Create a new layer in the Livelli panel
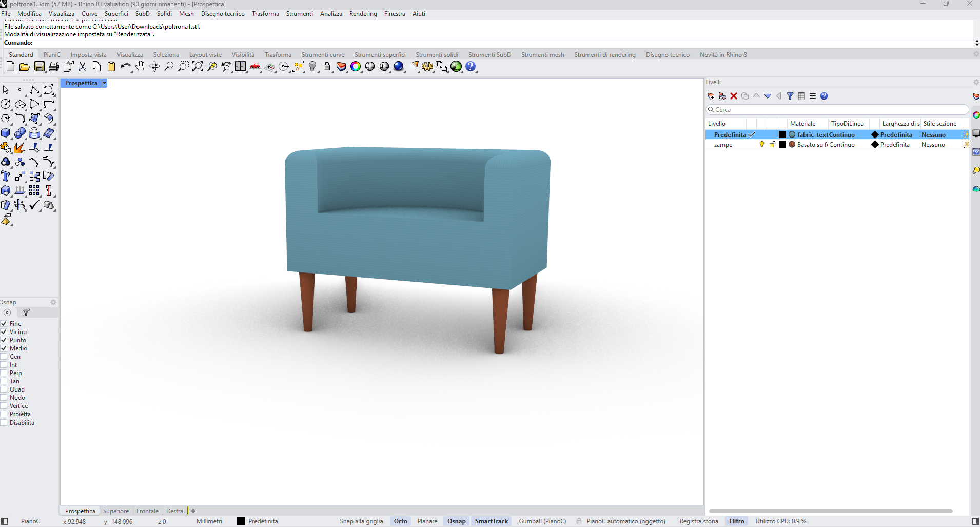Image resolution: width=980 pixels, height=527 pixels. click(711, 96)
